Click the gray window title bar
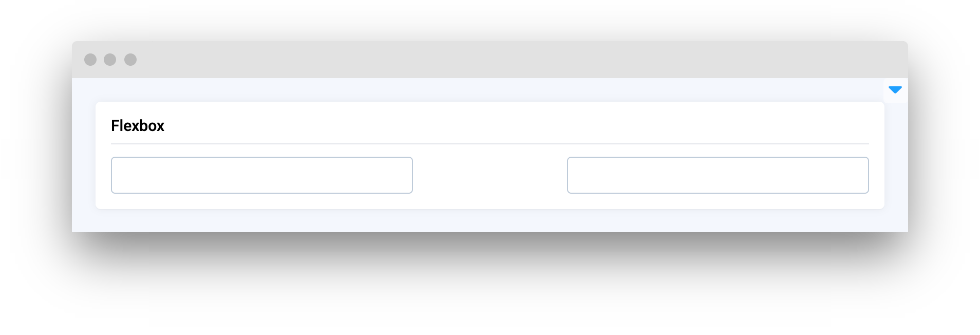 (490, 60)
